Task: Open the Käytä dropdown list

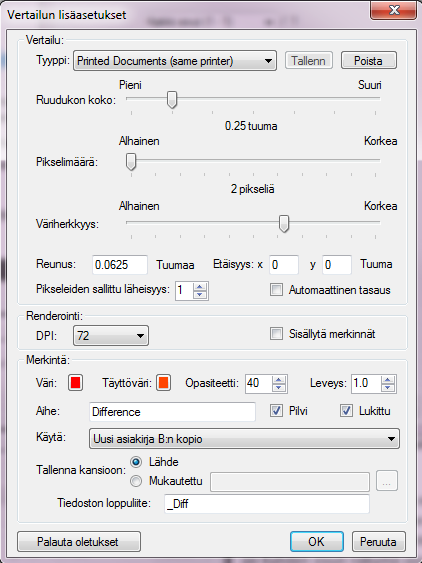Action: (x=244, y=438)
